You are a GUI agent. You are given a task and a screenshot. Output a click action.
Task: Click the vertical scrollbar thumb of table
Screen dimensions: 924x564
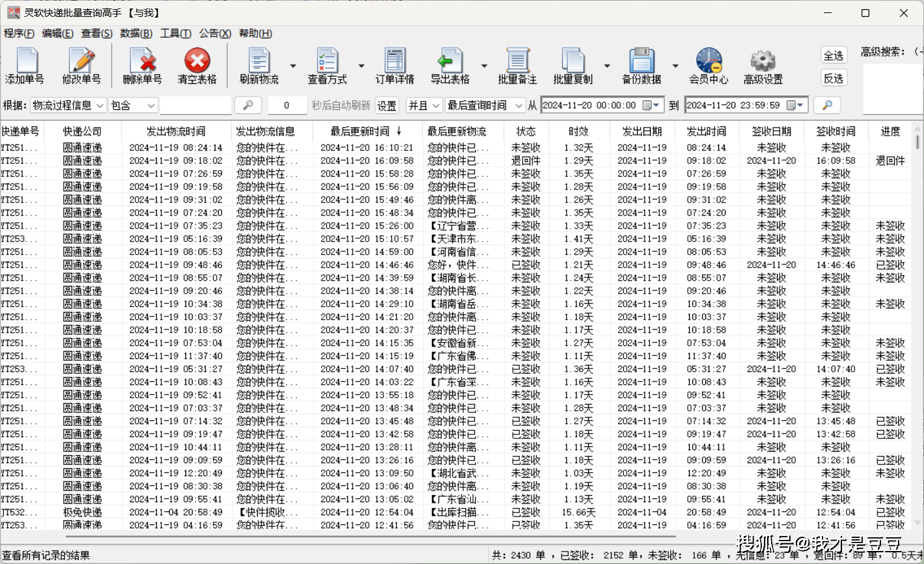coord(917,141)
